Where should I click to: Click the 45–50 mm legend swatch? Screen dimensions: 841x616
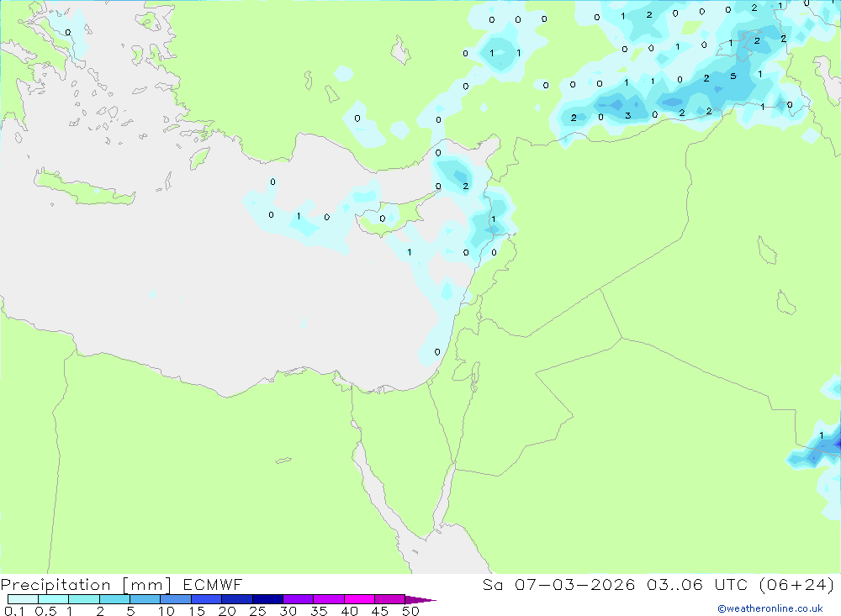pyautogui.click(x=389, y=599)
